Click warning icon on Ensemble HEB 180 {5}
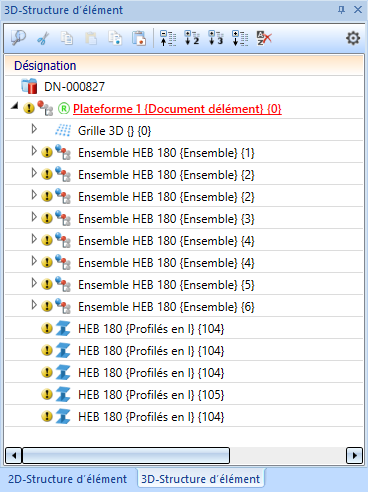 (47, 284)
